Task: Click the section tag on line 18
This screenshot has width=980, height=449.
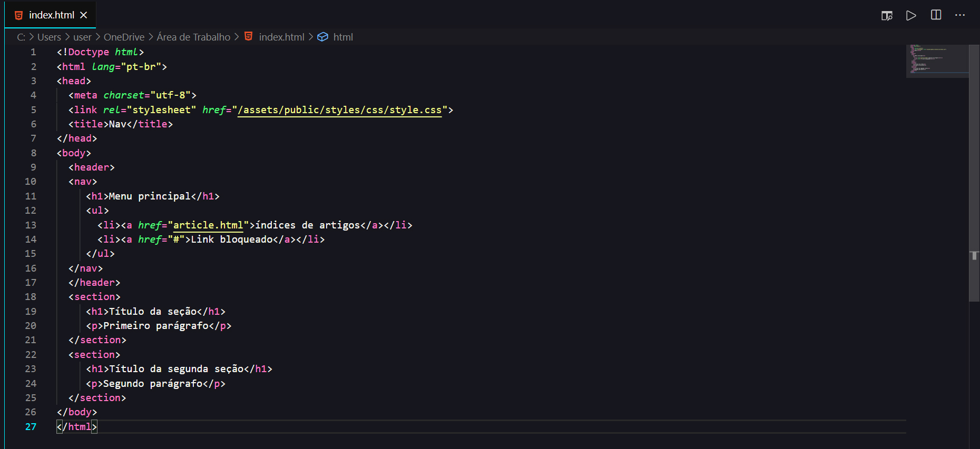Action: (x=94, y=297)
